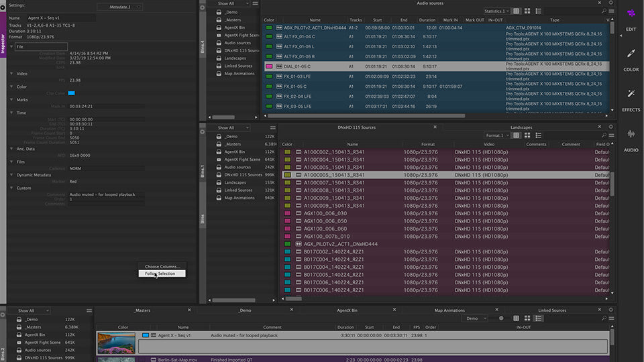This screenshot has width=644, height=362.
Task: Open hamburger menu of the Bins.4 sidebar
Action: coord(255,3)
